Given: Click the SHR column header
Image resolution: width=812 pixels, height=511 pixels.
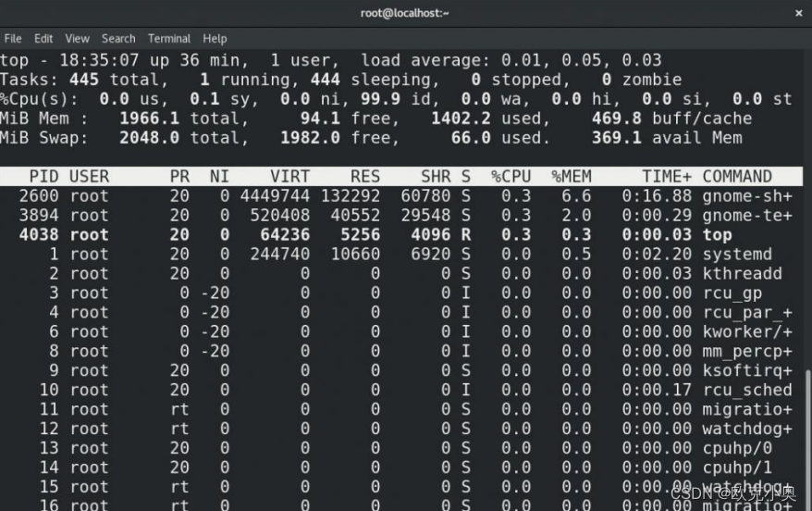Looking at the screenshot, I should click(x=436, y=176).
